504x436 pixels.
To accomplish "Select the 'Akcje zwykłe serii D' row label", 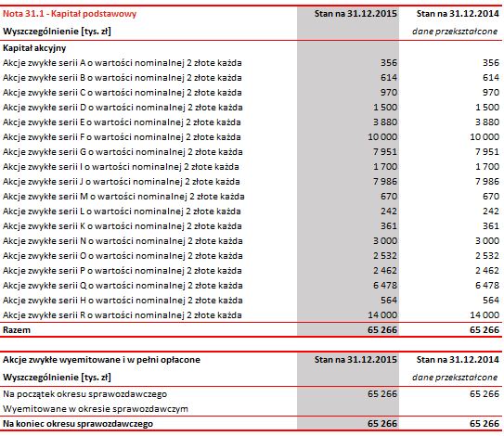I will [123, 108].
